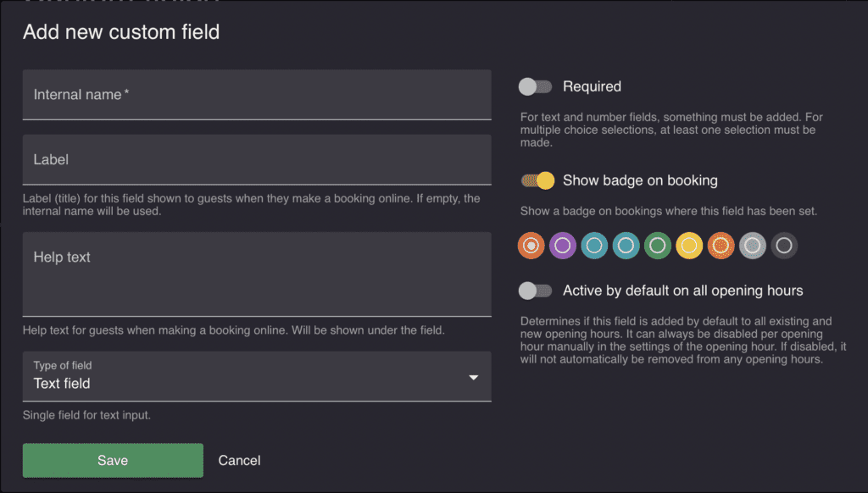Image resolution: width=868 pixels, height=493 pixels.
Task: Select the light gray badge color
Action: click(752, 245)
